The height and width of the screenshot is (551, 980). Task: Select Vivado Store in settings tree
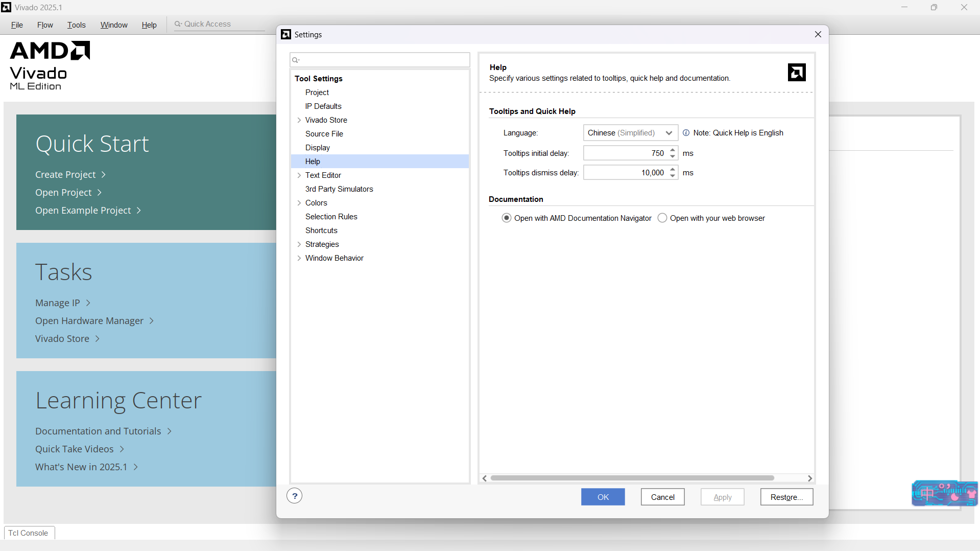(326, 120)
